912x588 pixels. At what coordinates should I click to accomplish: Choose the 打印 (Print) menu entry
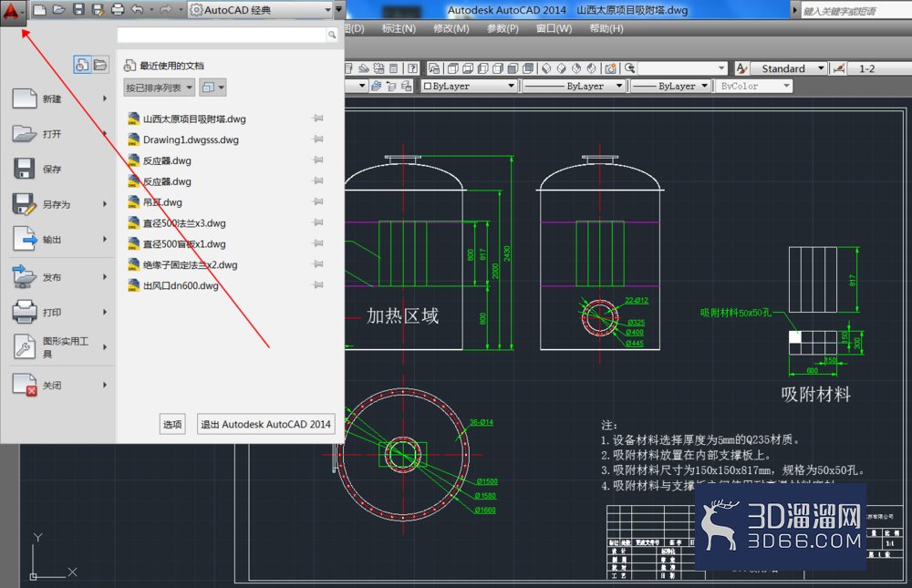pos(58,313)
